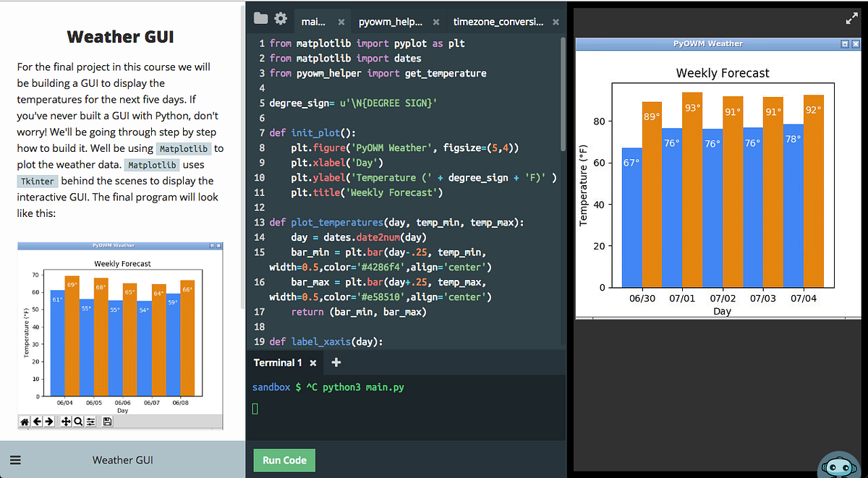Screen dimensions: 868x478
Task: Open the hamburger menu next to Weather GUI
Action: (15, 460)
